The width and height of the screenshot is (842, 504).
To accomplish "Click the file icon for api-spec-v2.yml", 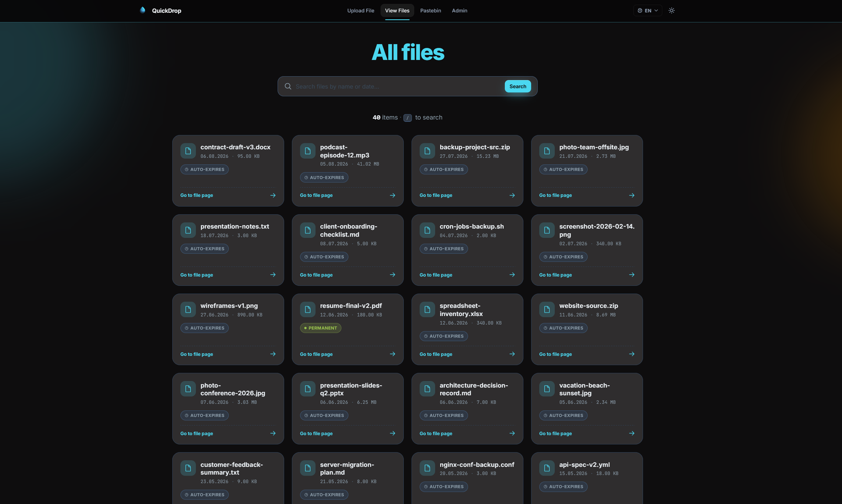I will coord(547,468).
